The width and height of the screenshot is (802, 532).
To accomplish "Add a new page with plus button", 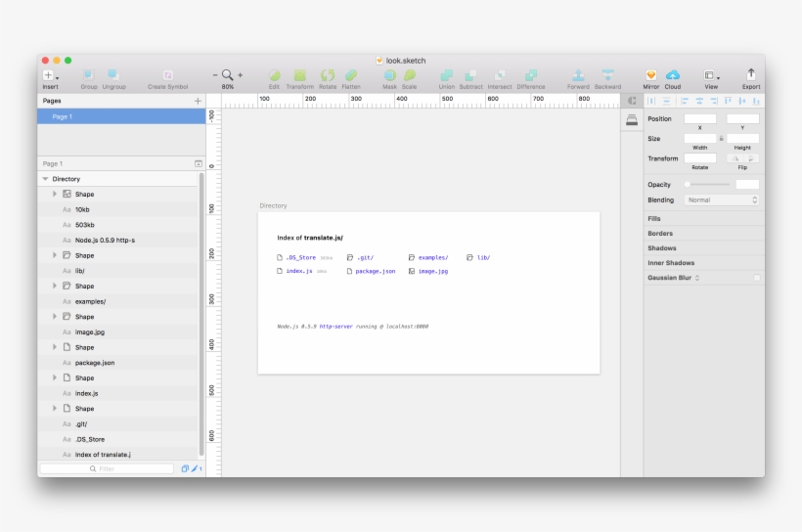I will pyautogui.click(x=198, y=101).
